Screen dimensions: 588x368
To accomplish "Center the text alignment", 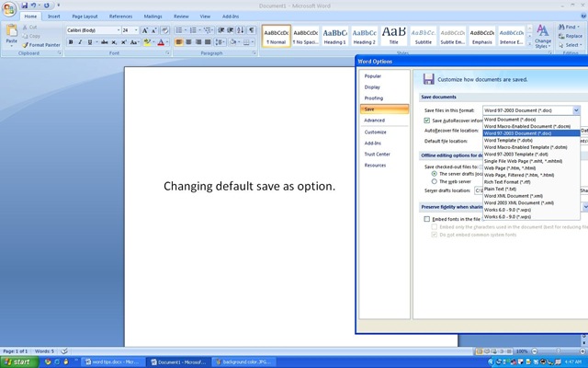I will 188,42.
